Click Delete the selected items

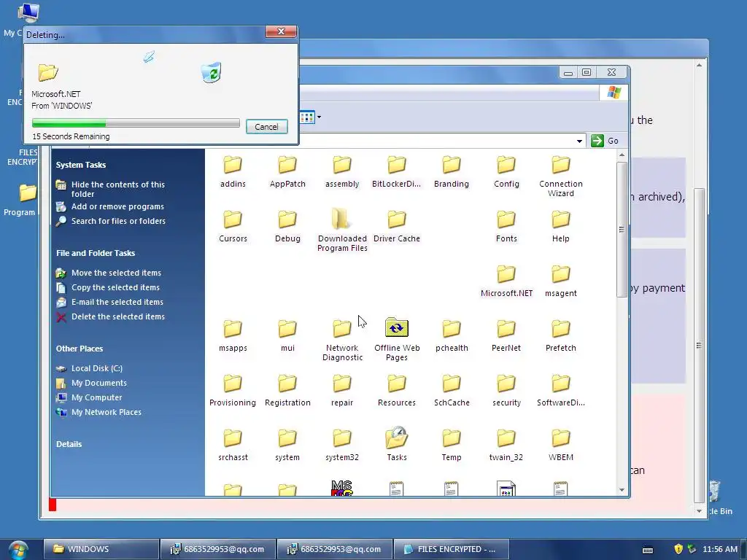(117, 316)
